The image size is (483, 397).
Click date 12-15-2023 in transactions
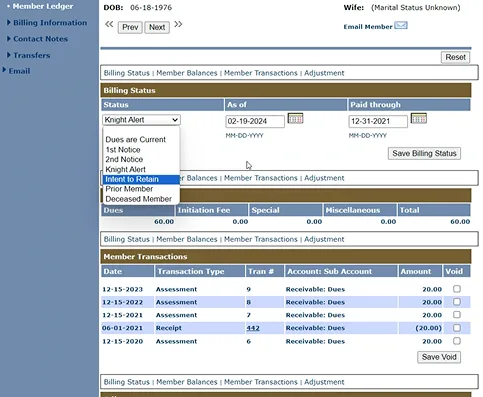122,289
